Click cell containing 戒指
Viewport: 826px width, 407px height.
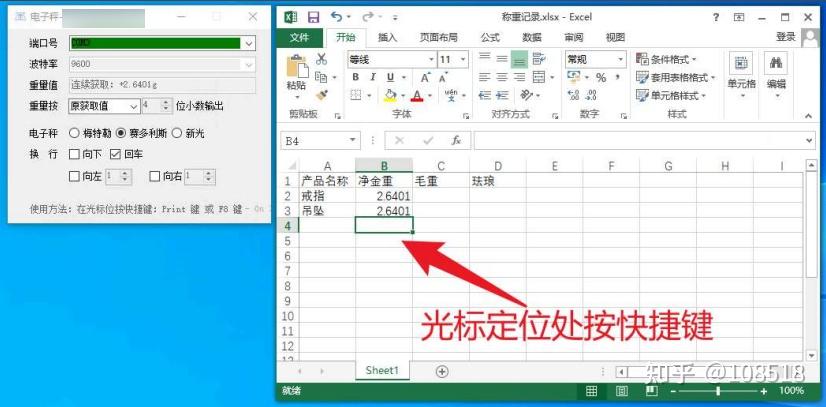pyautogui.click(x=328, y=196)
